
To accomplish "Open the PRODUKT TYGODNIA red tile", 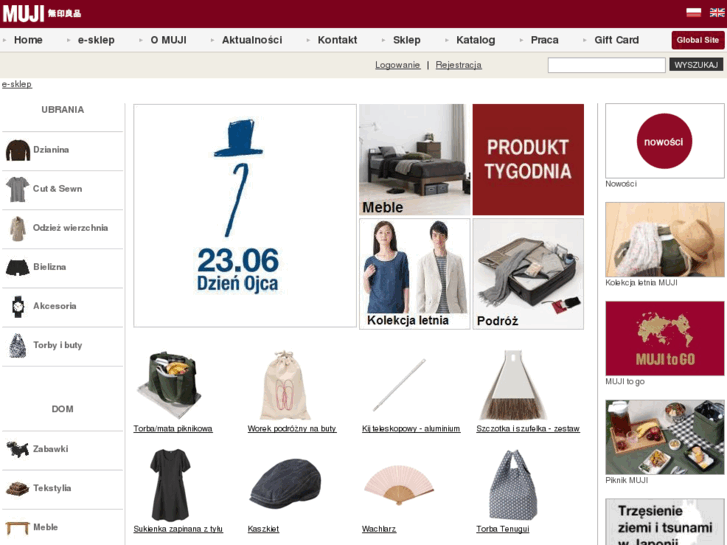I will click(528, 160).
